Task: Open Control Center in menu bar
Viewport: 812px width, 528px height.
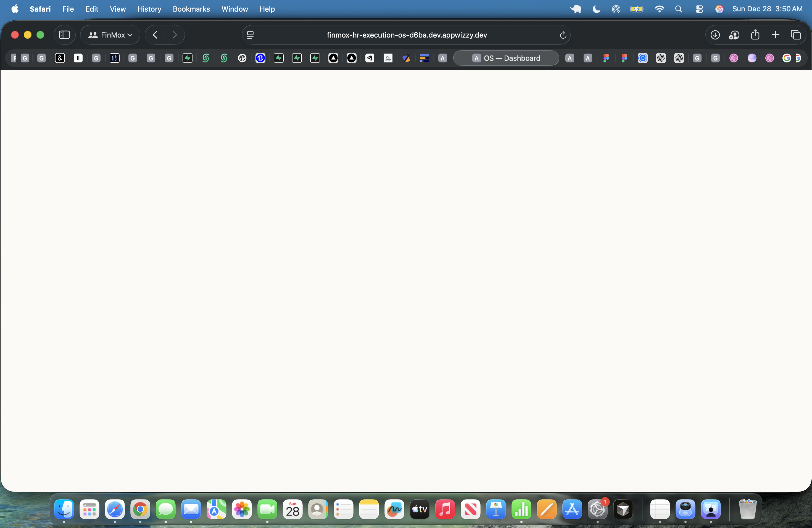Action: click(x=699, y=9)
